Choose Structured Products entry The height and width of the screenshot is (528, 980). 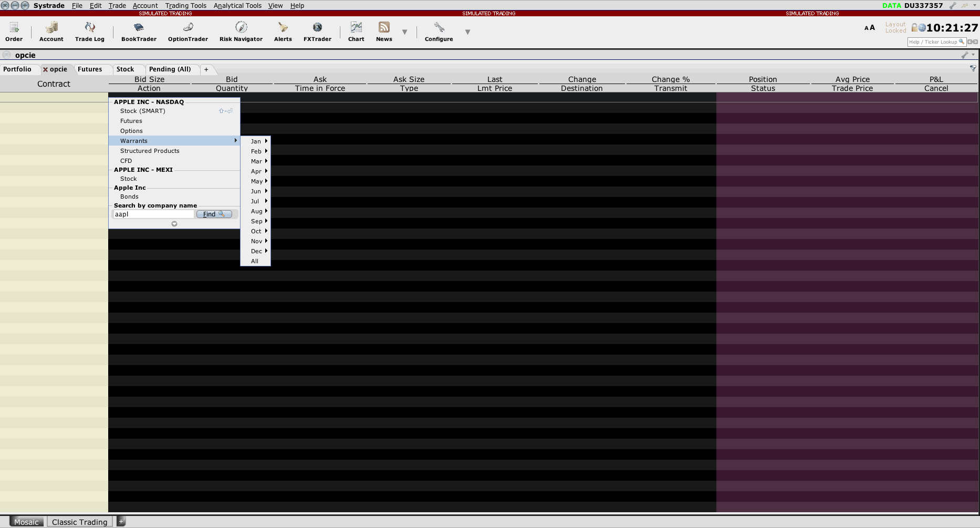(x=174, y=151)
